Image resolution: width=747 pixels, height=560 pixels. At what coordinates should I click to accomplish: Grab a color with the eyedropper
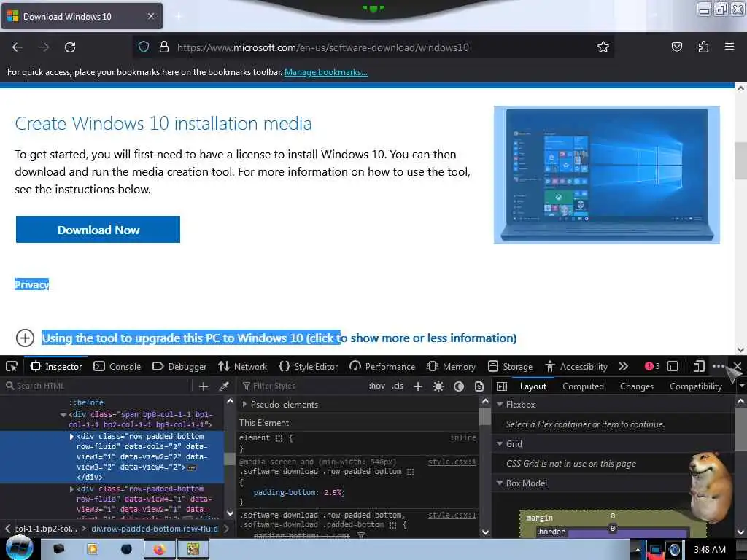tap(224, 386)
